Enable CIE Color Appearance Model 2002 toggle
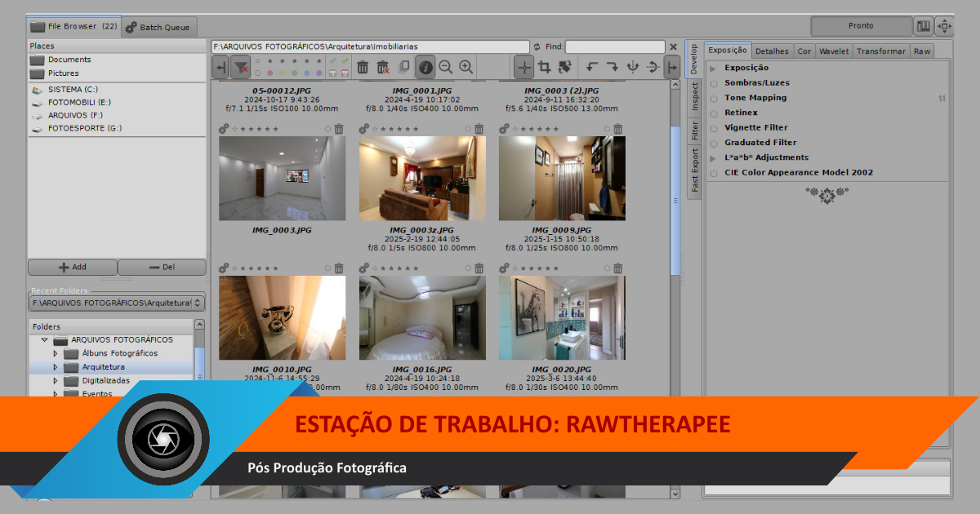 [714, 173]
